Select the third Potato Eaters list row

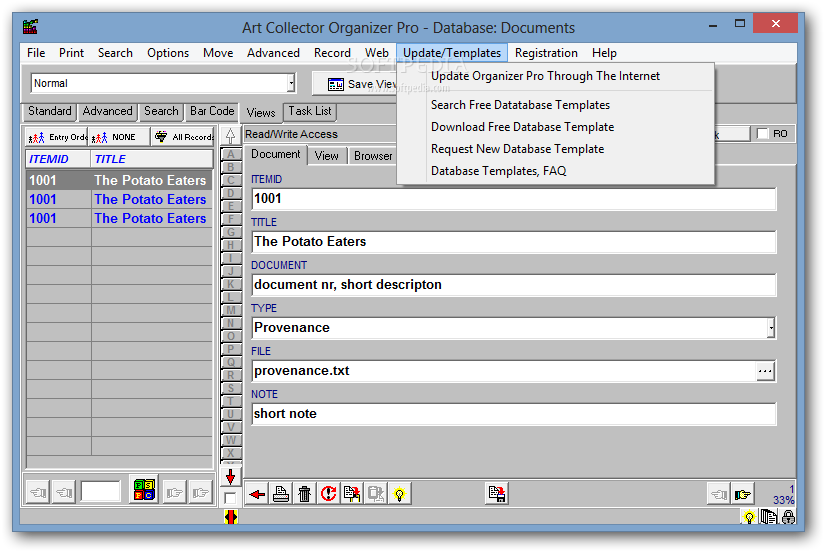point(119,218)
